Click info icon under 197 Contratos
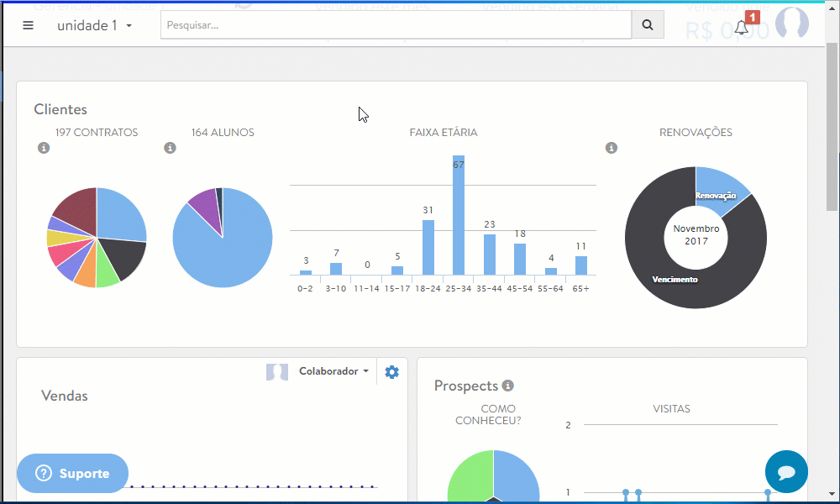Image resolution: width=840 pixels, height=504 pixels. (44, 149)
